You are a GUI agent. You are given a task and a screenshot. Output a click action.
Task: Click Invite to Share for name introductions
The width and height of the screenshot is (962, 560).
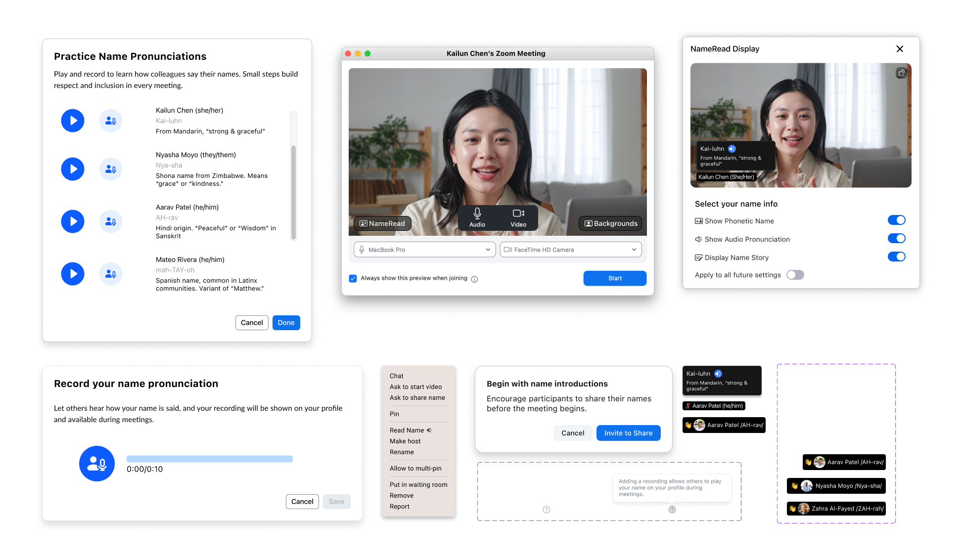click(x=628, y=432)
